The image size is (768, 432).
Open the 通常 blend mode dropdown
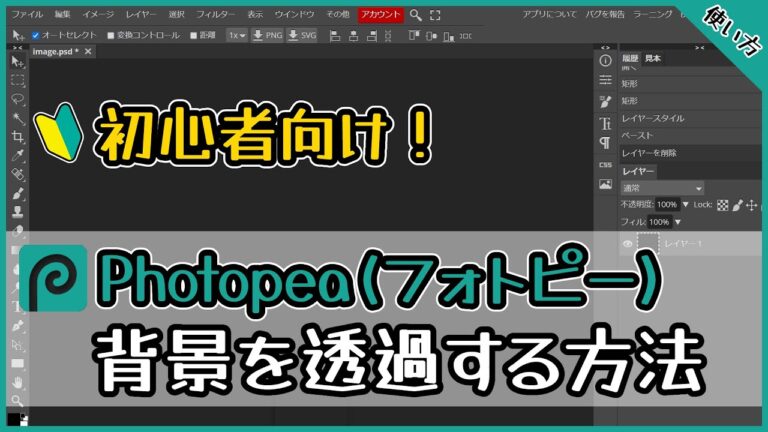pyautogui.click(x=662, y=188)
